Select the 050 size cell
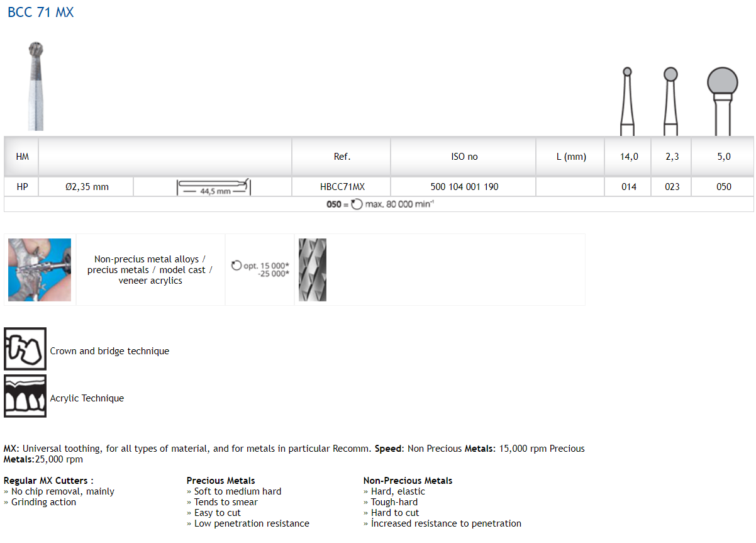 coord(723,187)
